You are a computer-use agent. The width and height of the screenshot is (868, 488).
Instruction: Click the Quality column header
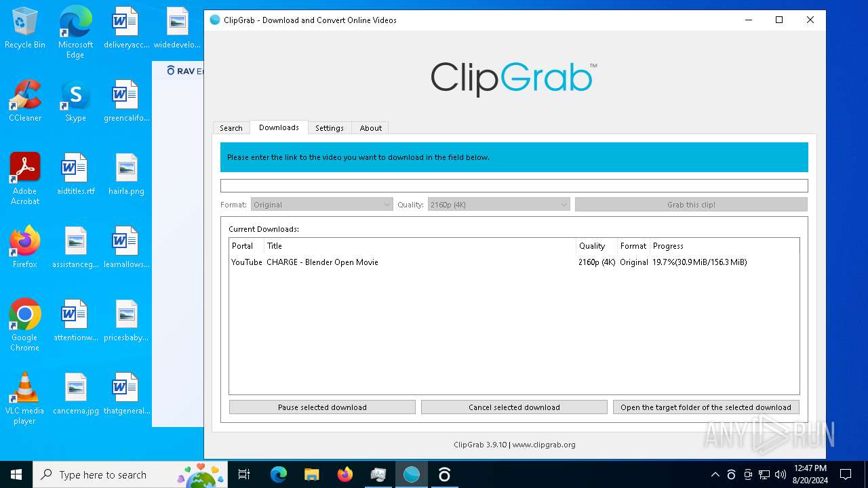tap(597, 246)
